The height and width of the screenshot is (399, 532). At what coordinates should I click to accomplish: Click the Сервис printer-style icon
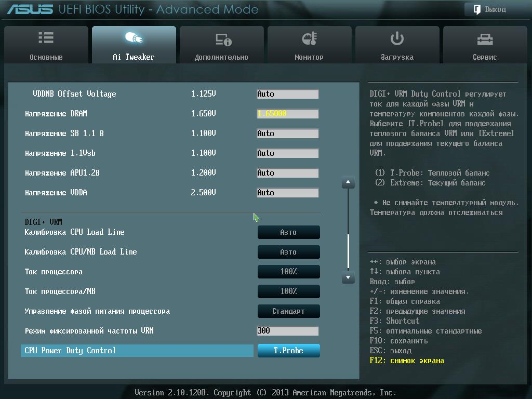[485, 39]
